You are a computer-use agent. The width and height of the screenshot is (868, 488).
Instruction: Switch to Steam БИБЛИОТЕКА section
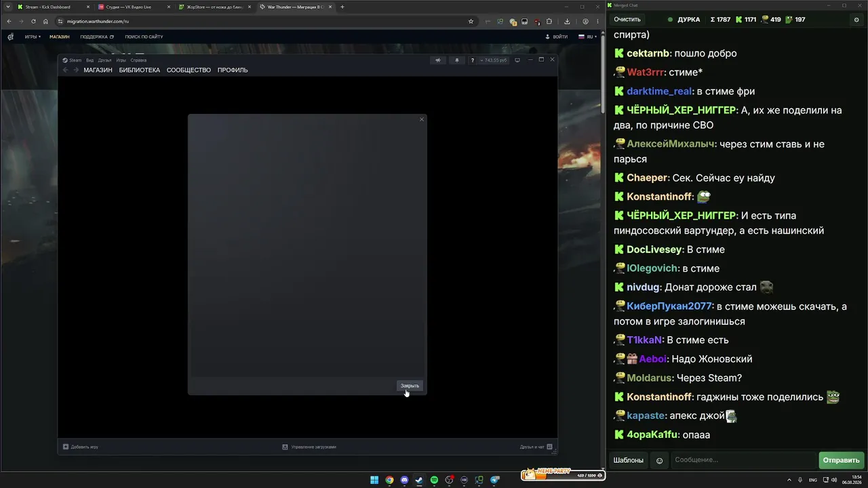pos(140,70)
